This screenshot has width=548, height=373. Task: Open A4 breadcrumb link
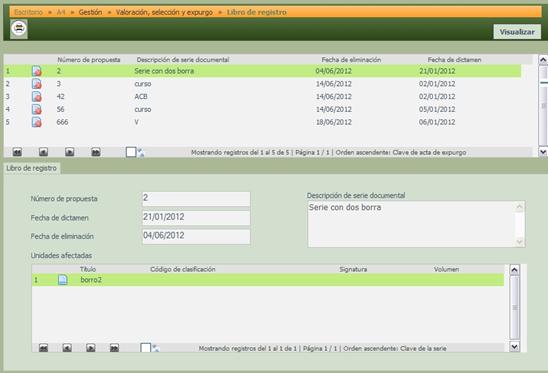pyautogui.click(x=61, y=12)
